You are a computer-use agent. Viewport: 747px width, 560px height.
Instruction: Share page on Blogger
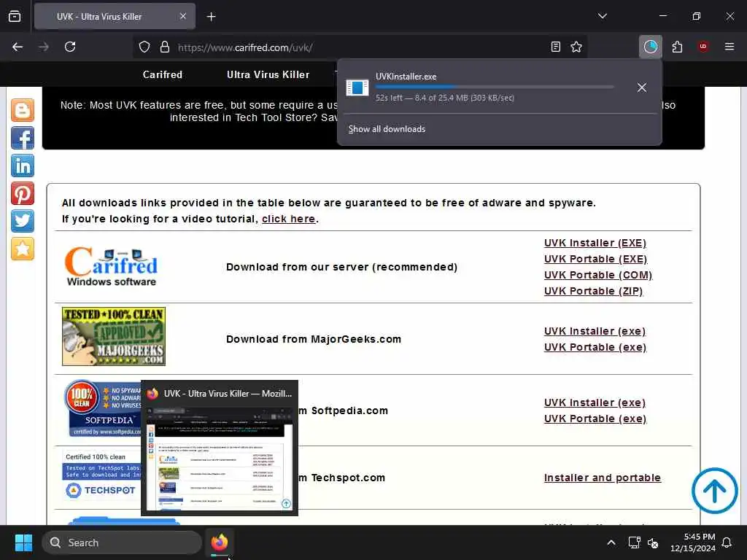23,110
